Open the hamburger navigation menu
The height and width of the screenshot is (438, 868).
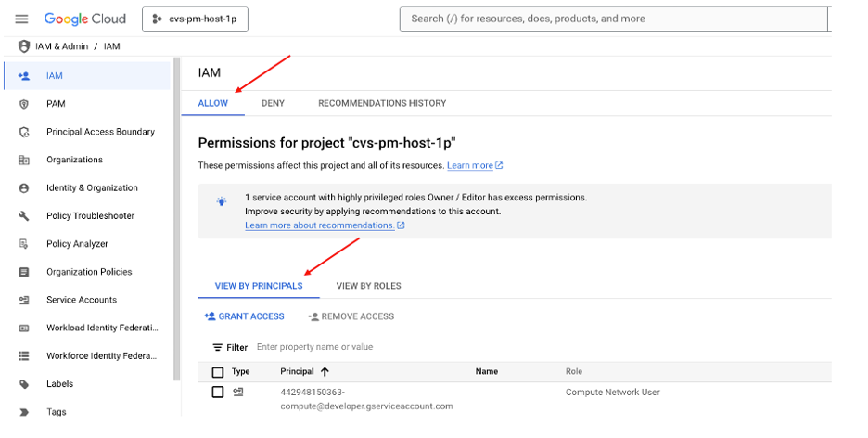pyautogui.click(x=22, y=19)
